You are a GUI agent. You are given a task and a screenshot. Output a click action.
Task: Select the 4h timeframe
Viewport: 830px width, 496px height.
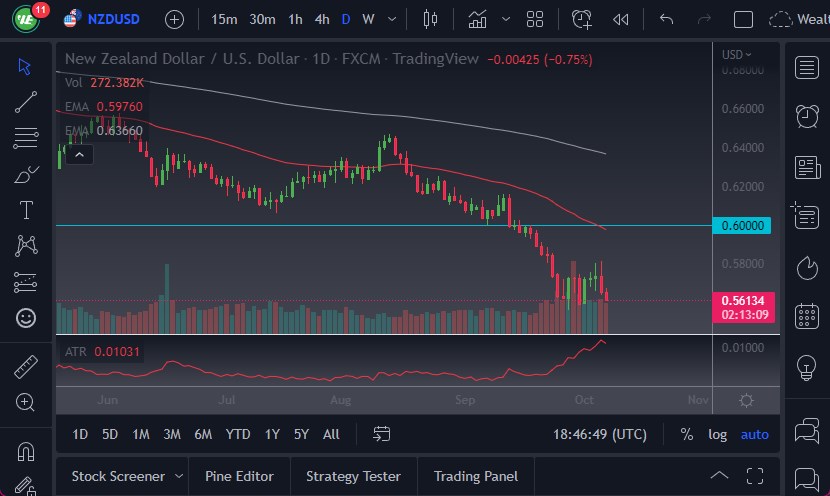point(321,19)
